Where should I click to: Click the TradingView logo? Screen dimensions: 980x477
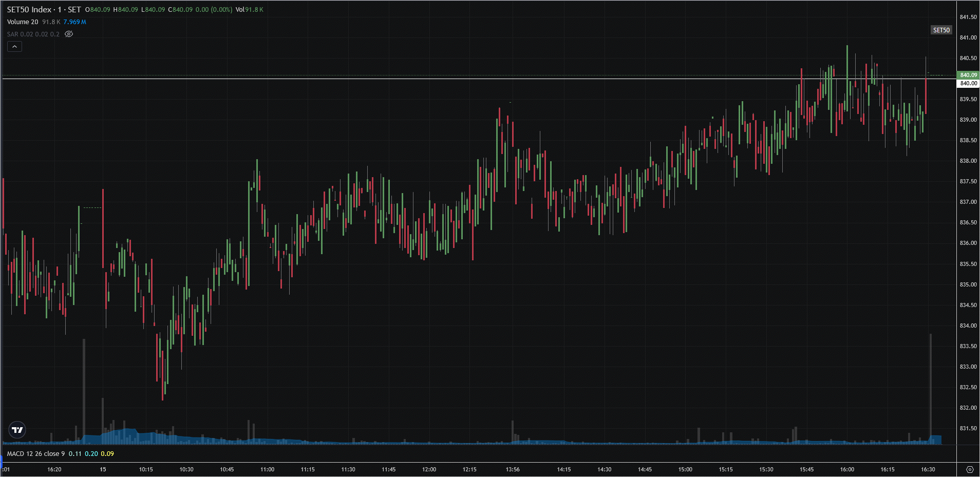coord(17,430)
